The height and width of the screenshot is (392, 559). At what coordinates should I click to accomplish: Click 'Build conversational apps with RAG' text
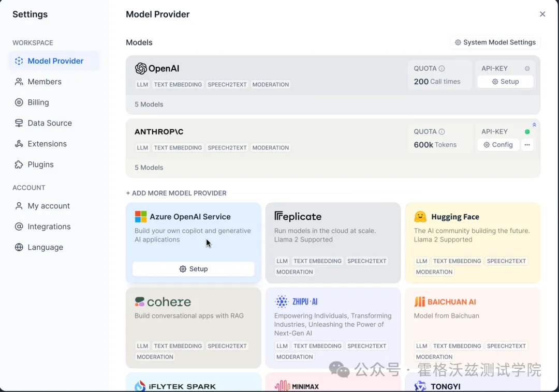click(x=189, y=316)
